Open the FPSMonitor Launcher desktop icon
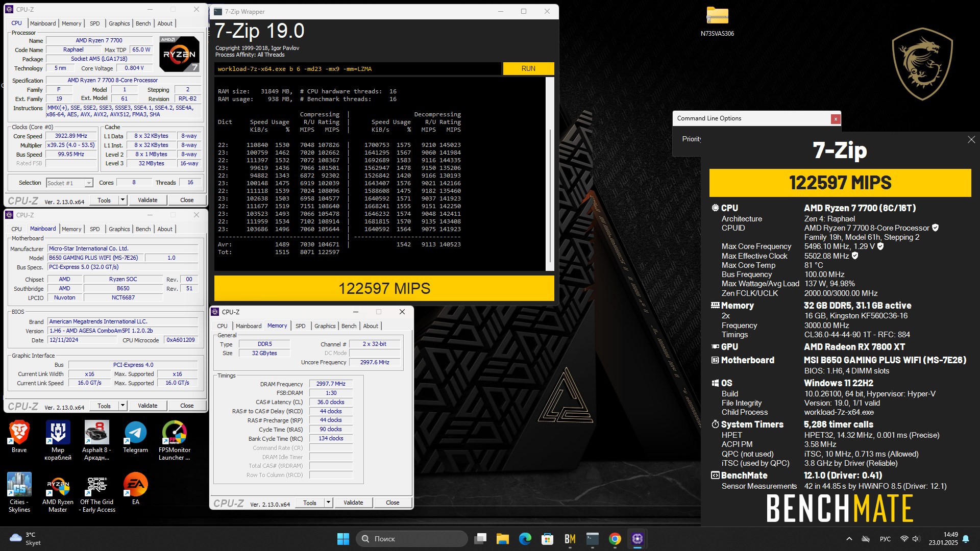Screen dimensions: 980x551 click(x=174, y=440)
